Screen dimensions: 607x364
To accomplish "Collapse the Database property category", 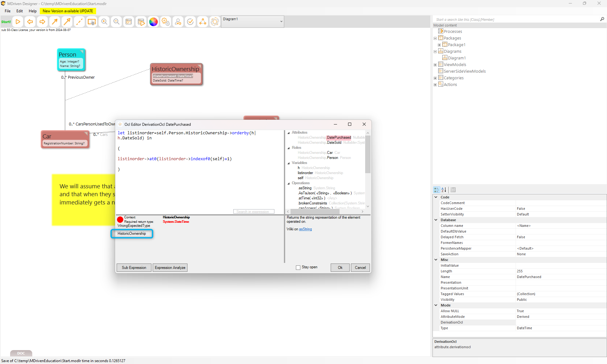I will 436,220.
